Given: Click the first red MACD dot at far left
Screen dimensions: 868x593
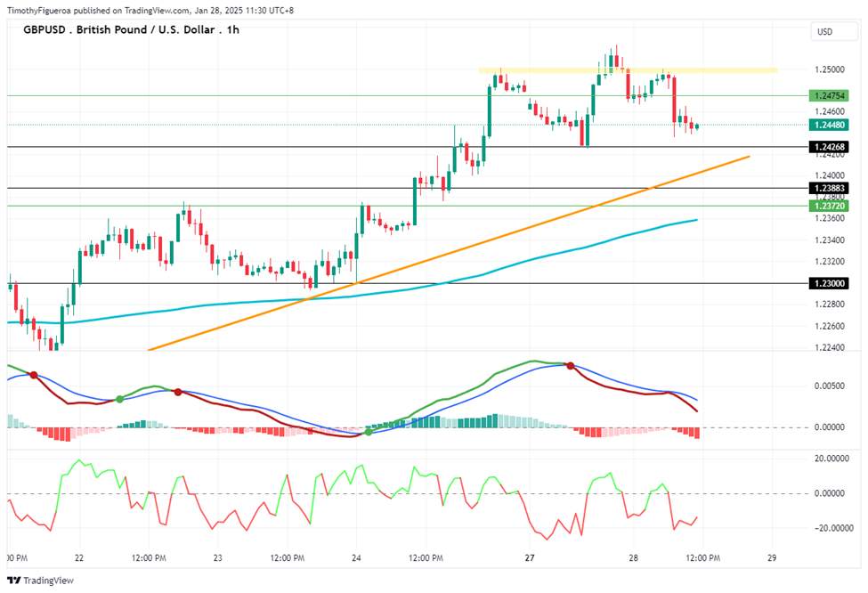Looking at the screenshot, I should [34, 375].
